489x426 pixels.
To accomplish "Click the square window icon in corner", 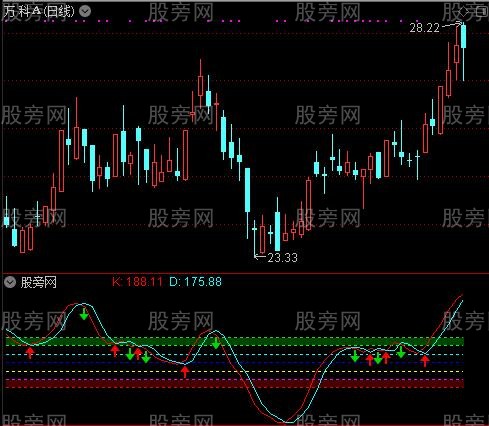I will point(481,11).
